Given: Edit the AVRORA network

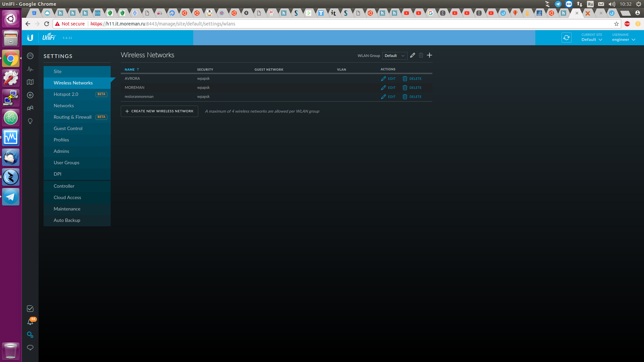Looking at the screenshot, I should pos(388,78).
